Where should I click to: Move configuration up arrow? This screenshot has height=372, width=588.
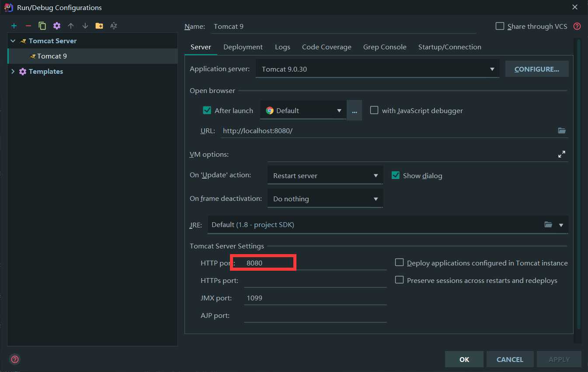click(x=71, y=26)
